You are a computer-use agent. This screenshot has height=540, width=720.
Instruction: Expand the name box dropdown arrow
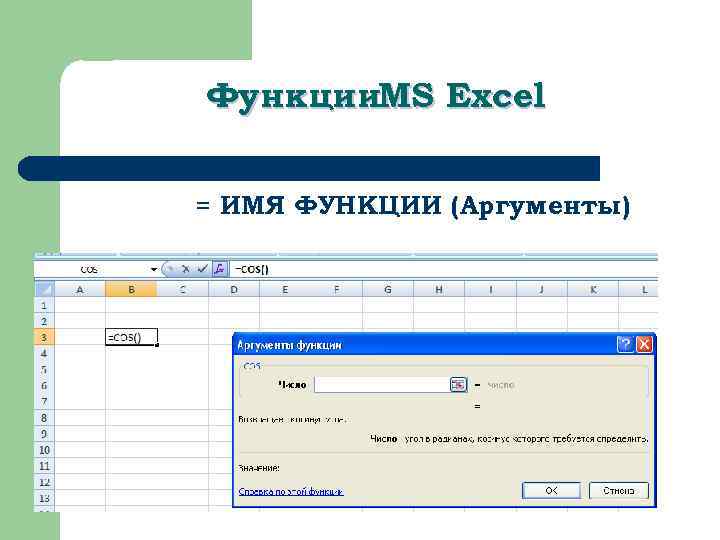[154, 270]
